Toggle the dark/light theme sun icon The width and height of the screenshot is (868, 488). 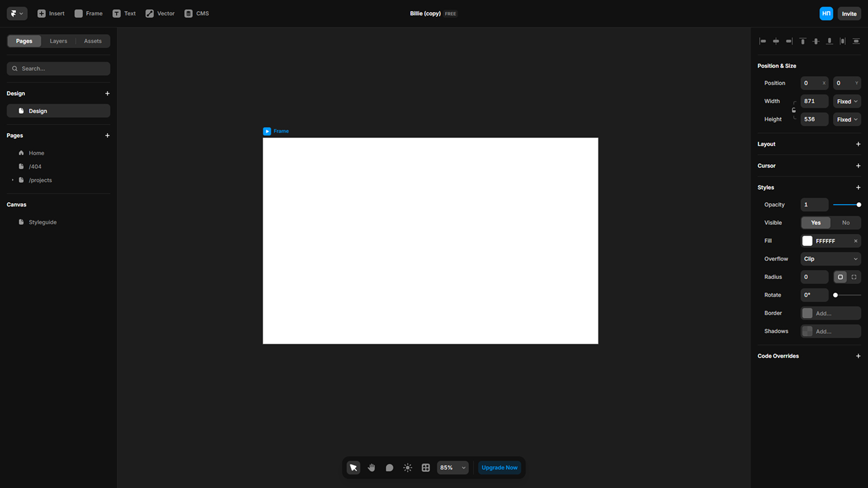coord(407,467)
